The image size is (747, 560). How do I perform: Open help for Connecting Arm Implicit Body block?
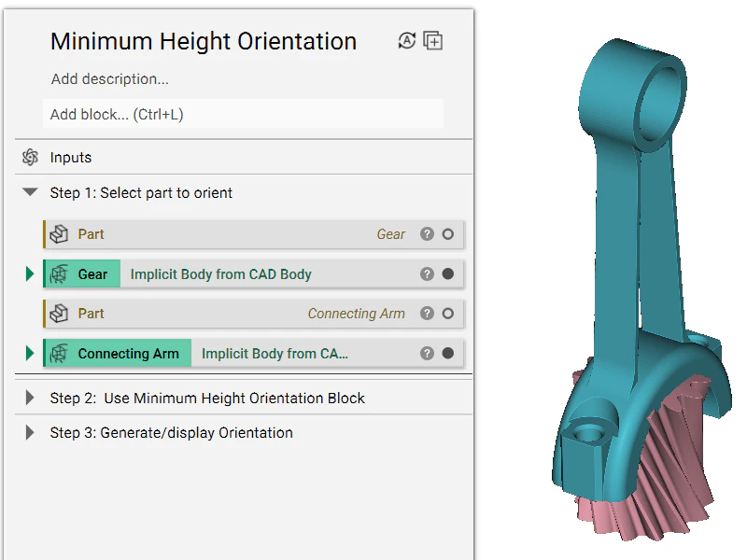[x=427, y=354]
